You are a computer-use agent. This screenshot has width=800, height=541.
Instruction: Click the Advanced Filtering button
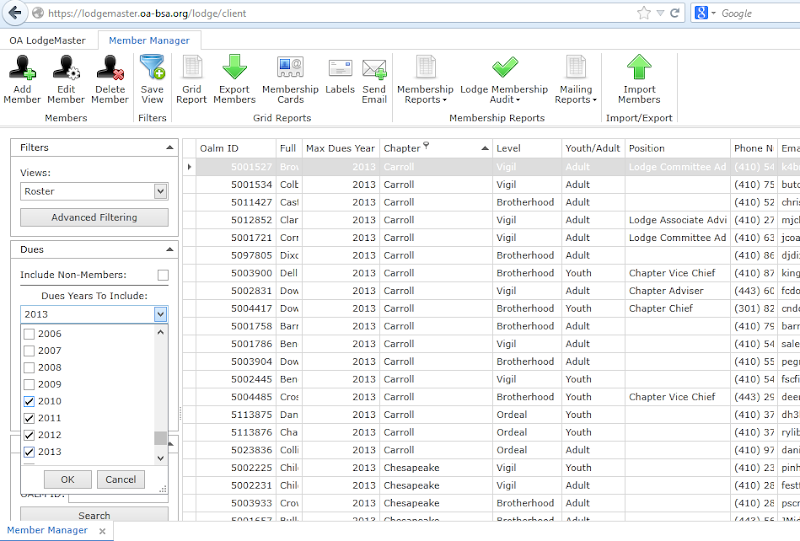(95, 217)
